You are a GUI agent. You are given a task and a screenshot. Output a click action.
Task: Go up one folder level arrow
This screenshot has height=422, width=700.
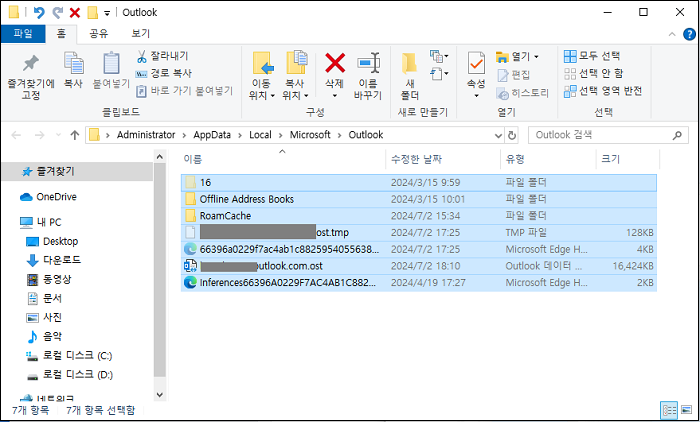[75, 135]
